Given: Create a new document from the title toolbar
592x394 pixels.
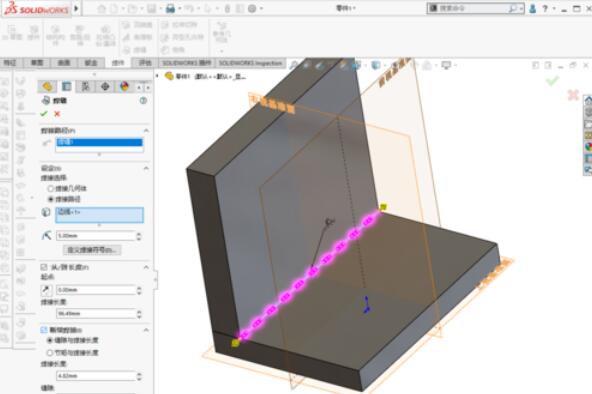Looking at the screenshot, I should pos(114,8).
